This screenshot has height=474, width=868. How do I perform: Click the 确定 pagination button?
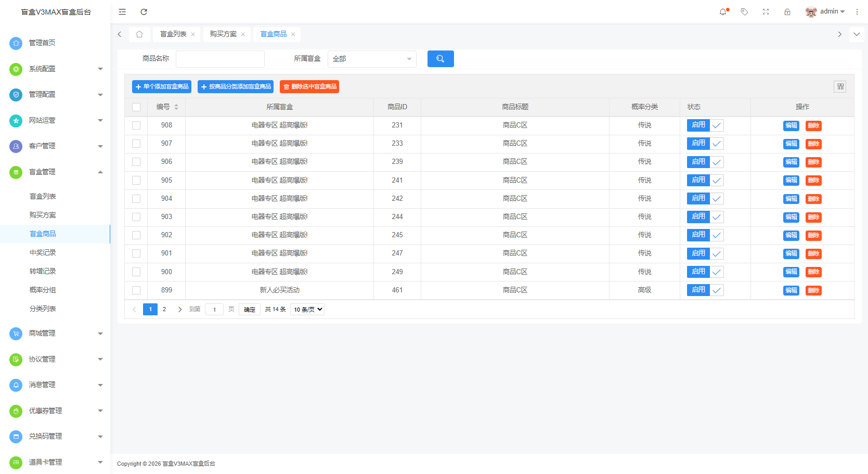250,310
